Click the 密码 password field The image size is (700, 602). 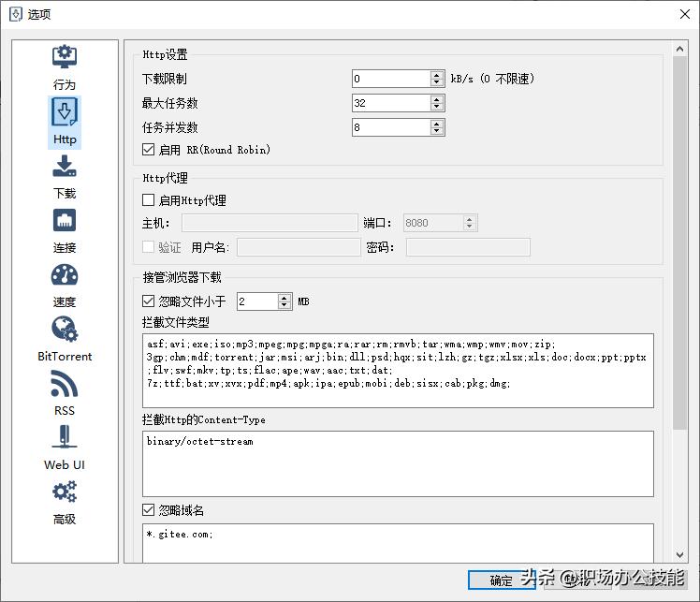coord(468,247)
